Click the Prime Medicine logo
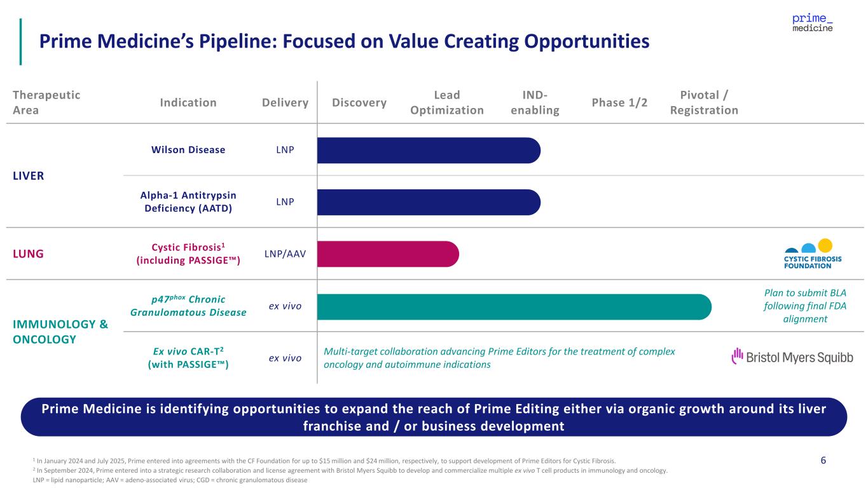The image size is (868, 488). pos(812,24)
